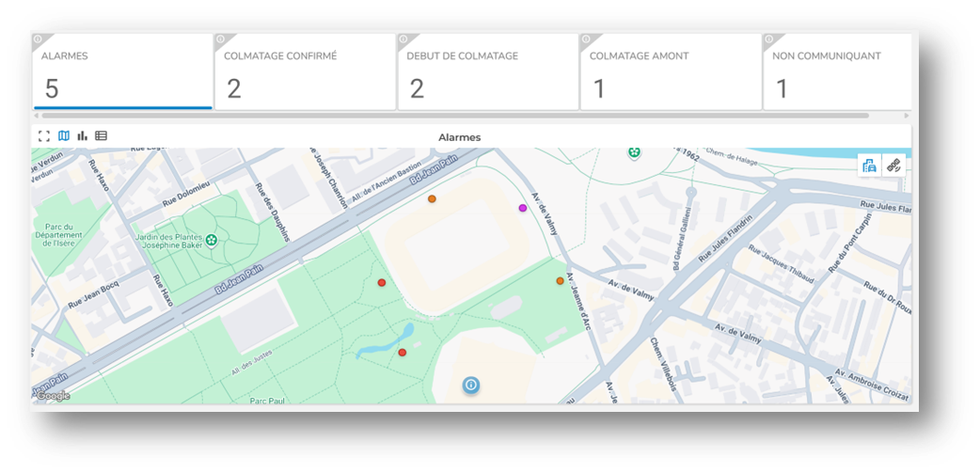Open the COLMATAGE AMONT card
The image size is (980, 473).
click(670, 73)
